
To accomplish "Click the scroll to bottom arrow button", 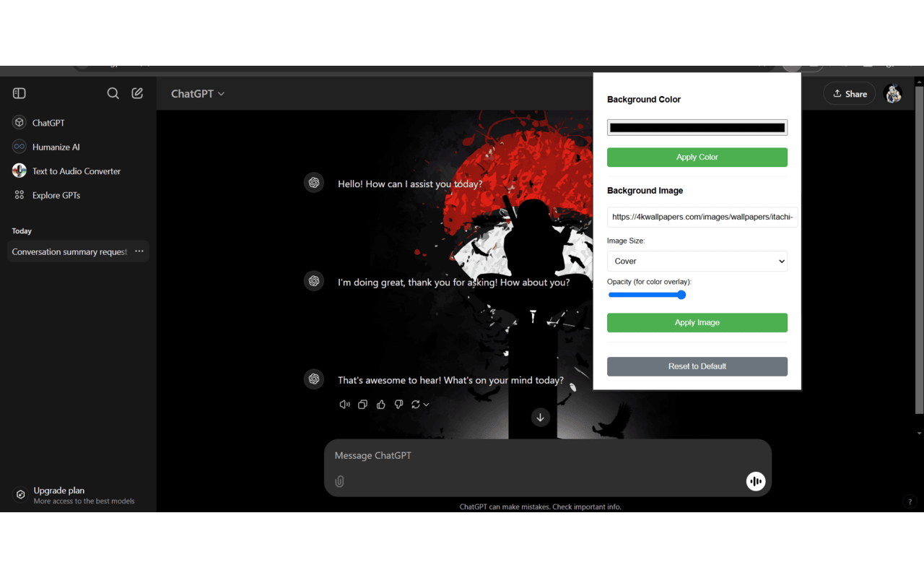I will pos(540,418).
